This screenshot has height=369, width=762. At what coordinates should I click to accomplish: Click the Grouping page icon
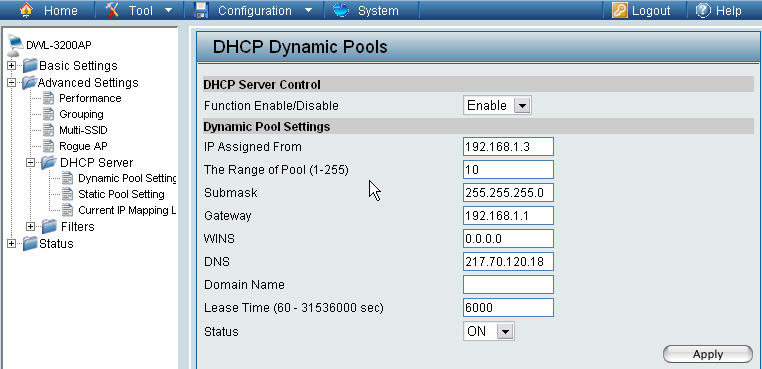49,114
